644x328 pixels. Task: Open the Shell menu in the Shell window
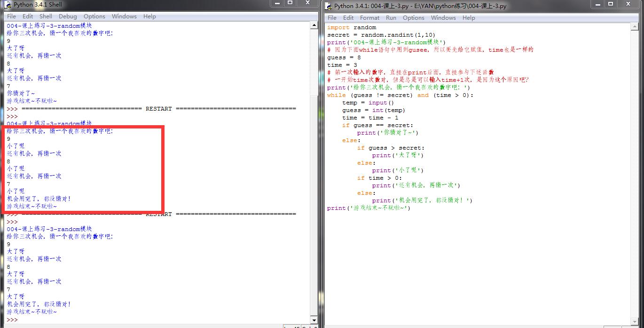46,16
